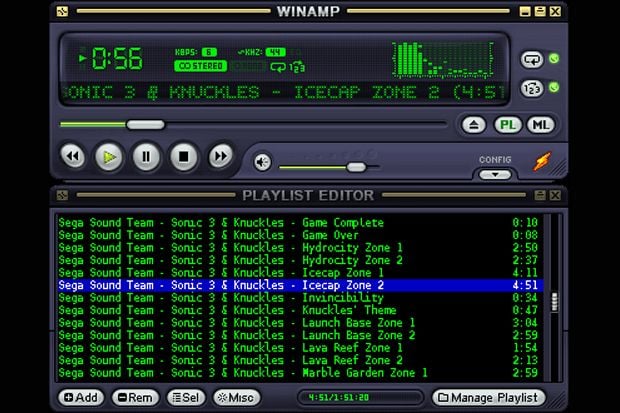Close the Winamp main window
620x413 pixels.
pos(555,11)
